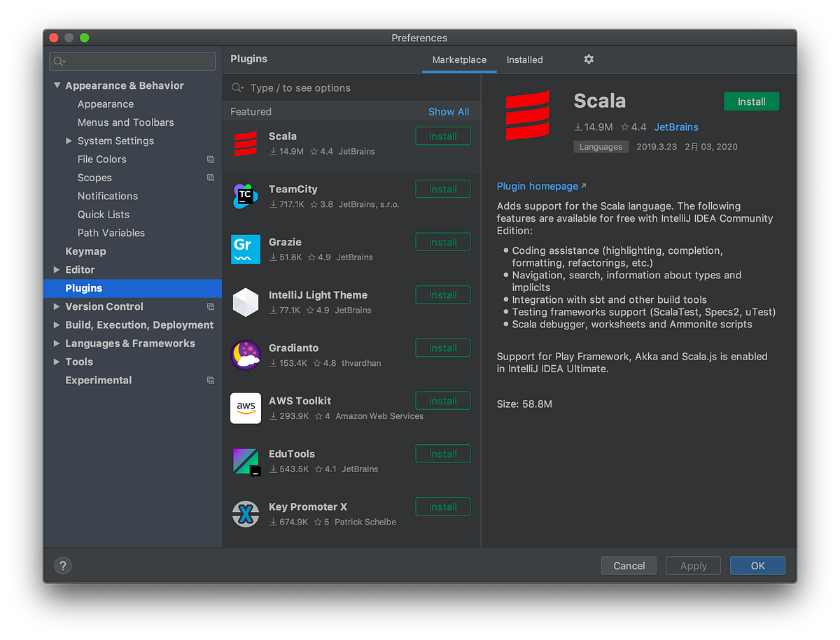
Task: Click the TeamCity plugin icon
Action: click(x=246, y=197)
